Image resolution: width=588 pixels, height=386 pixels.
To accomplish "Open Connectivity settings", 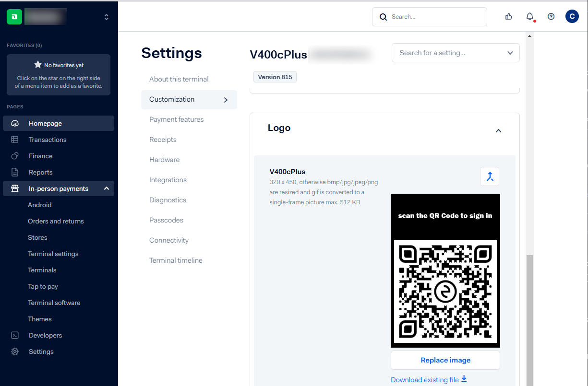I will tap(169, 240).
